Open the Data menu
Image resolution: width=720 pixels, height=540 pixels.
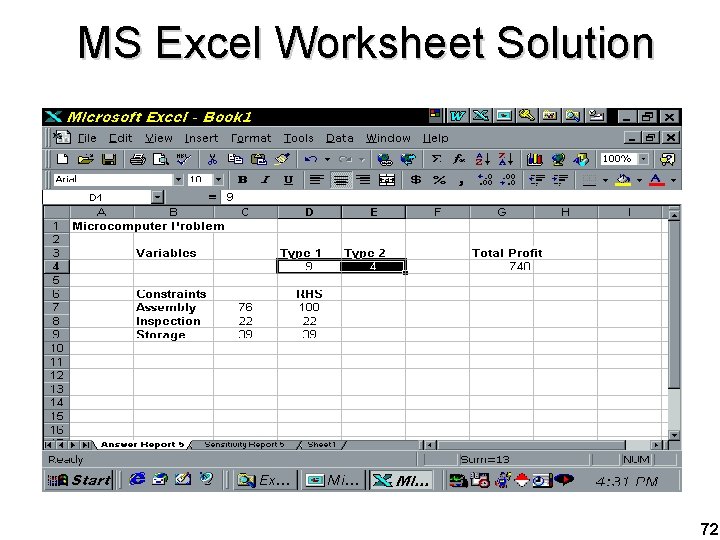click(x=340, y=138)
